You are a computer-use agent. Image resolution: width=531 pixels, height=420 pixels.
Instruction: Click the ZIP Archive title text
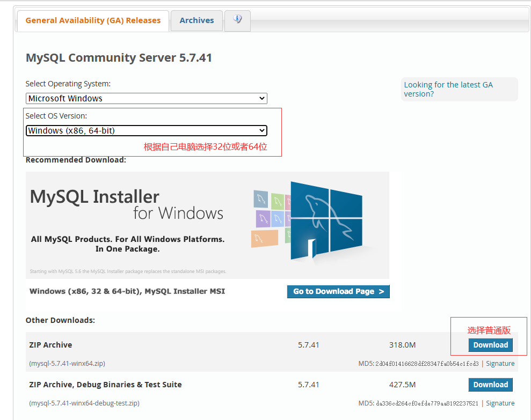click(50, 345)
